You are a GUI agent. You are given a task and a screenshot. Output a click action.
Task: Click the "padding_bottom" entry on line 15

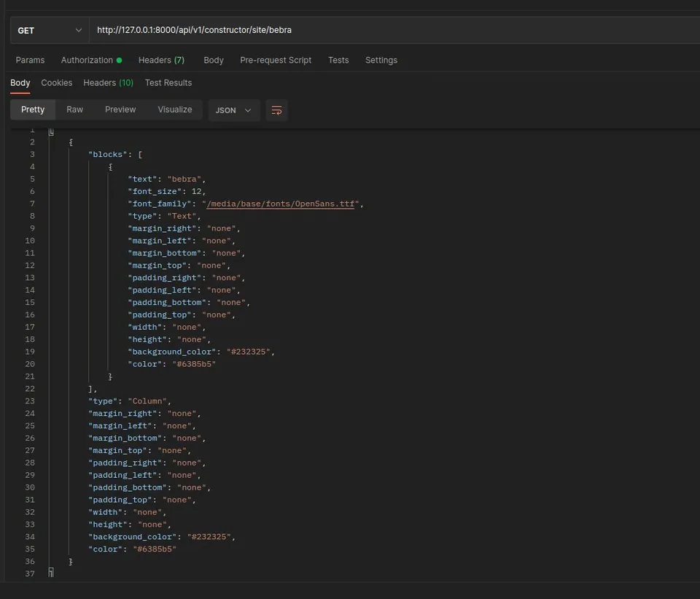189,302
